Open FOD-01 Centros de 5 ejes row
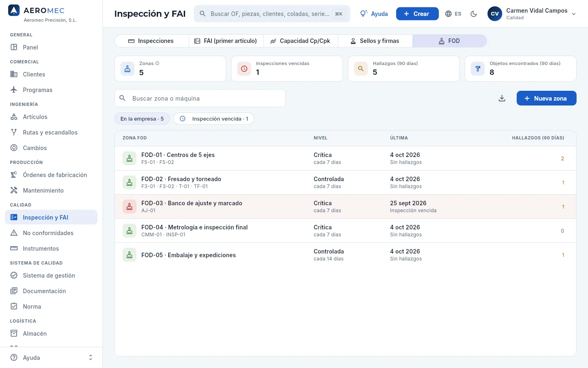This screenshot has height=368, width=588. [x=345, y=158]
